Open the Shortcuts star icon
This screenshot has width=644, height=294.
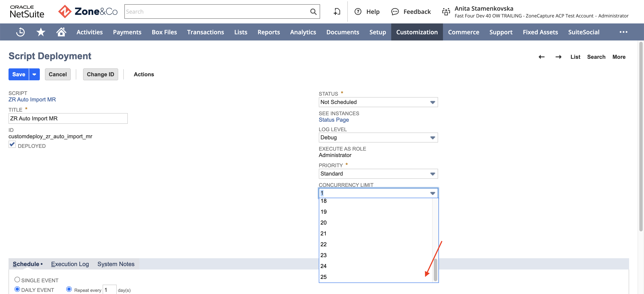coord(41,32)
